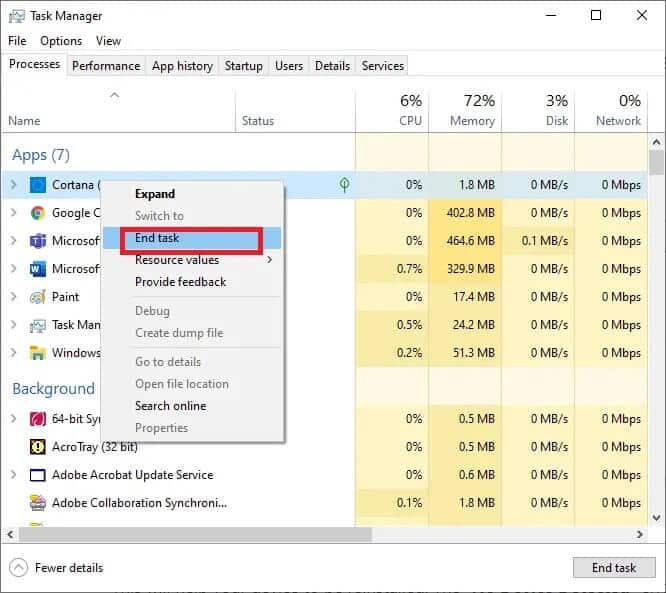
Task: Switch to the Startup tab
Action: [243, 66]
